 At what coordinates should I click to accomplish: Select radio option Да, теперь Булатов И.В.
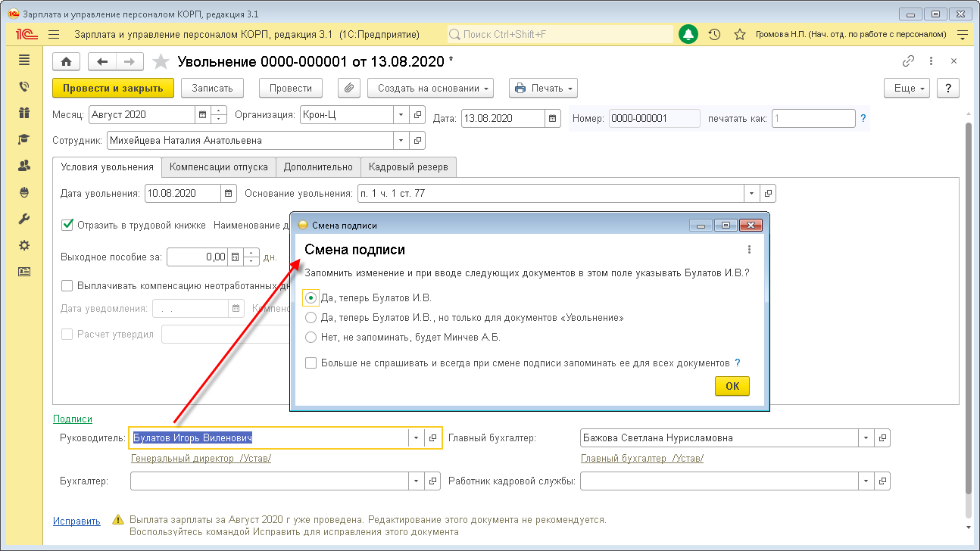311,298
